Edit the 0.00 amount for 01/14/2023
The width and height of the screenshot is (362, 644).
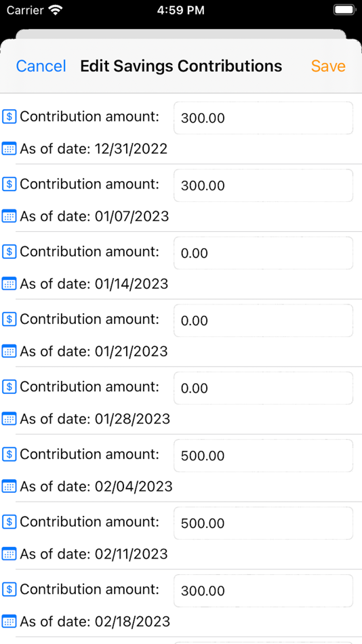tap(264, 253)
